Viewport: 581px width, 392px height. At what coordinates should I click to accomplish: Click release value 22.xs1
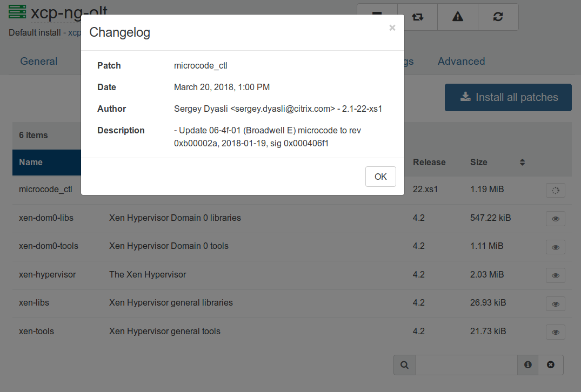425,189
